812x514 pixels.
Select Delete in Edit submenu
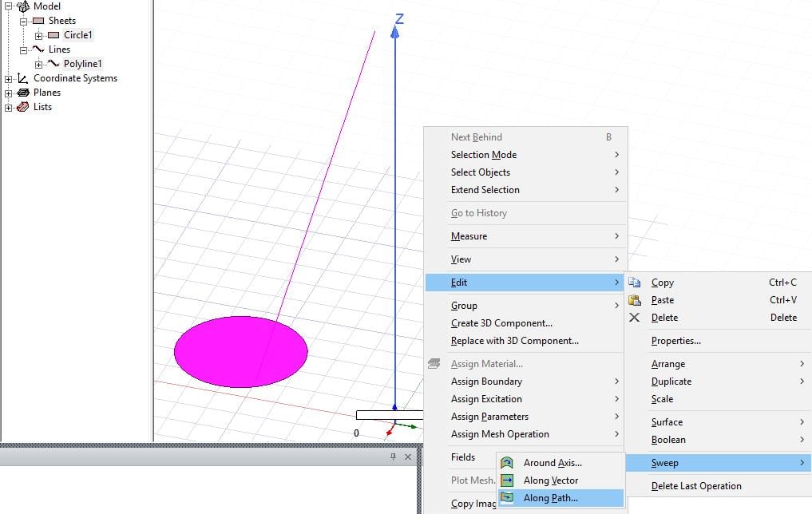(x=719, y=318)
